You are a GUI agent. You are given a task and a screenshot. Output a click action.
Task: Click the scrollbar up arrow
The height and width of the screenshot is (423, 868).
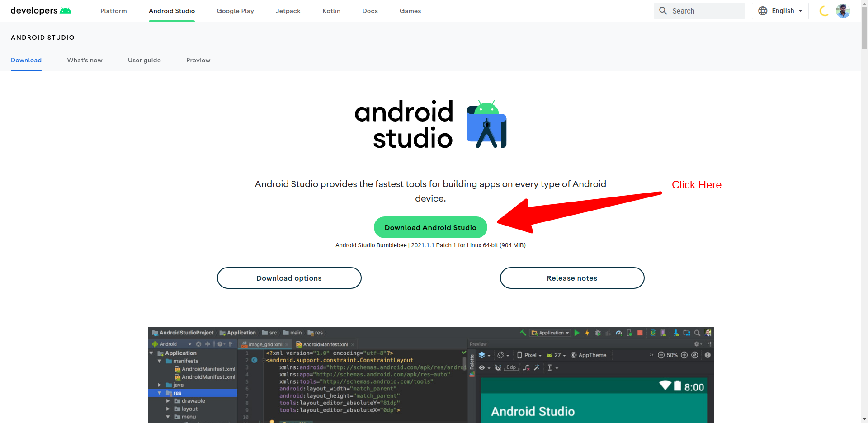(x=864, y=3)
